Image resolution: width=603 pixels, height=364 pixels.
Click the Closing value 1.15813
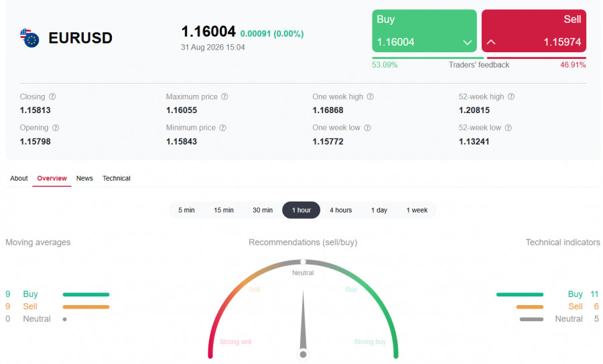pyautogui.click(x=36, y=110)
